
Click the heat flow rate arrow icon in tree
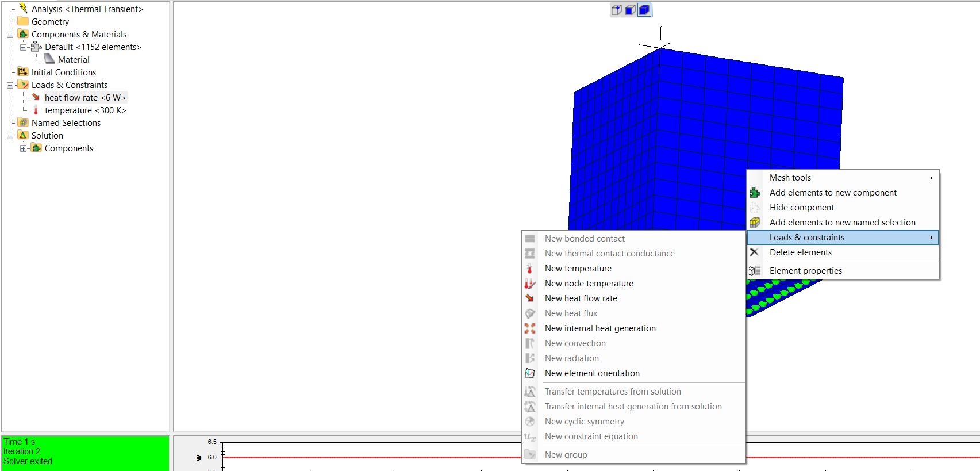click(36, 97)
